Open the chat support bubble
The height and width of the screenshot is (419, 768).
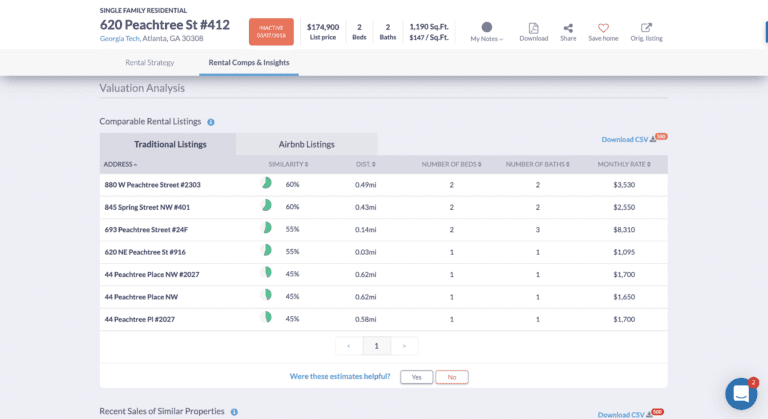click(x=741, y=394)
